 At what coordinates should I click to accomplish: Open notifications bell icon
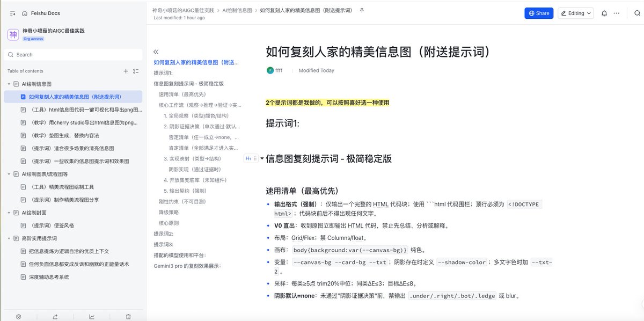pos(604,13)
